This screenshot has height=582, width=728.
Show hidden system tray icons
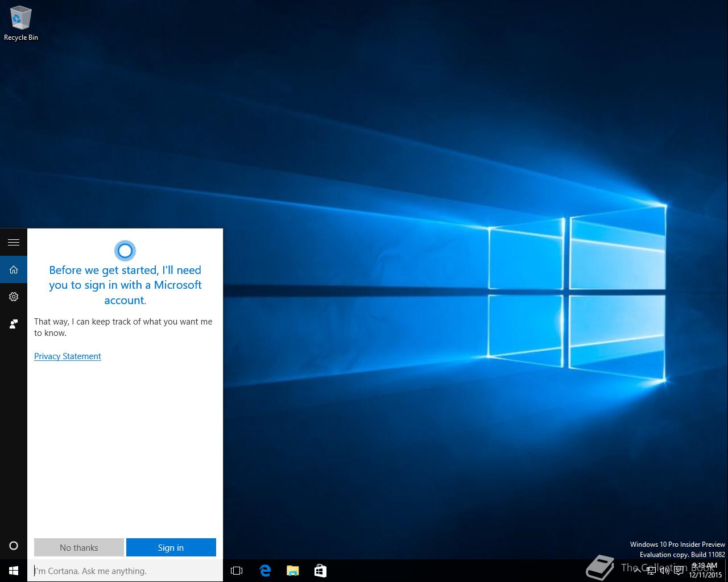(637, 571)
